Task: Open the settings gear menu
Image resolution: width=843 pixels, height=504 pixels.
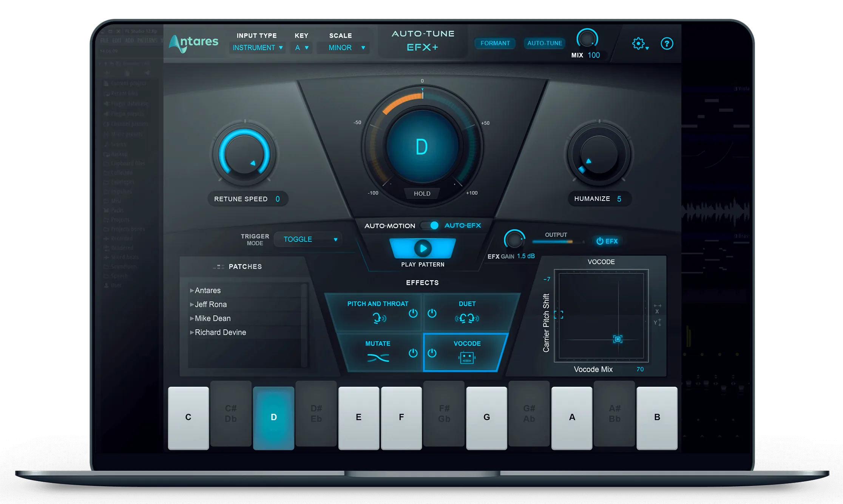Action: [x=638, y=43]
